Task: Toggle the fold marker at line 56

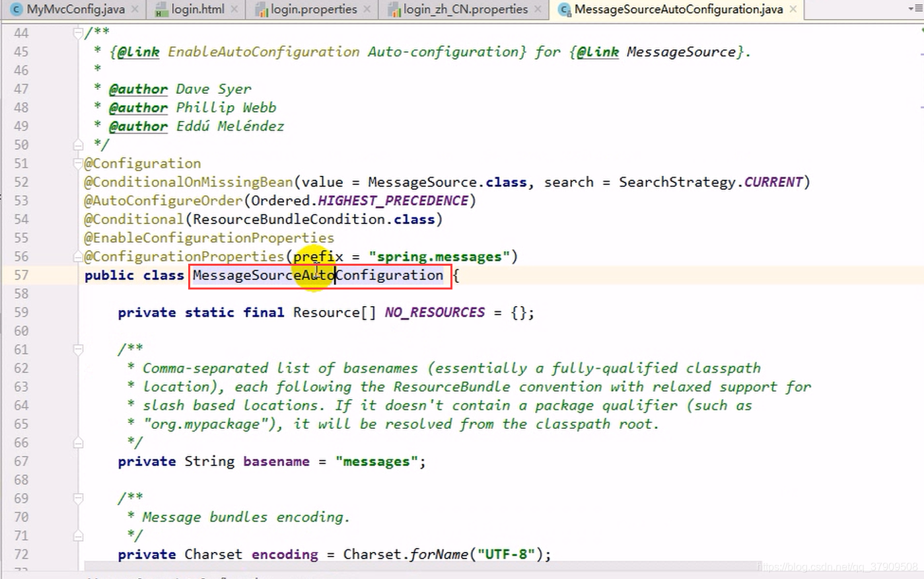Action: (78, 256)
